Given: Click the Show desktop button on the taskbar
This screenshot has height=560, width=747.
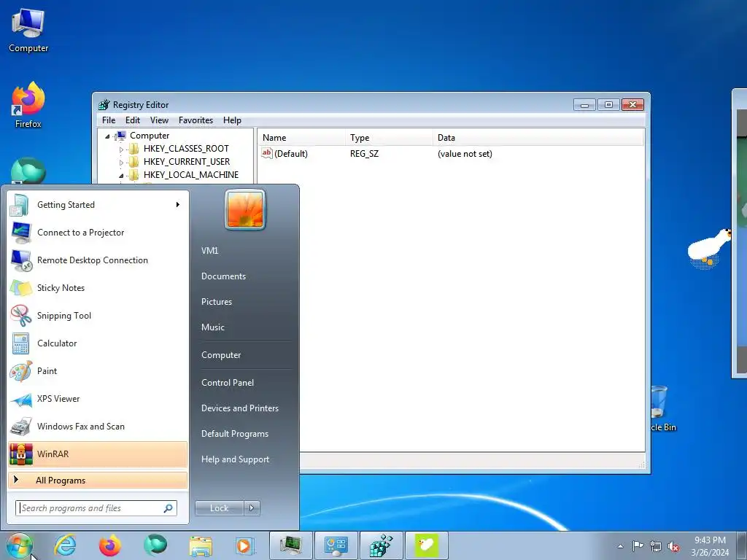Looking at the screenshot, I should pos(742,545).
